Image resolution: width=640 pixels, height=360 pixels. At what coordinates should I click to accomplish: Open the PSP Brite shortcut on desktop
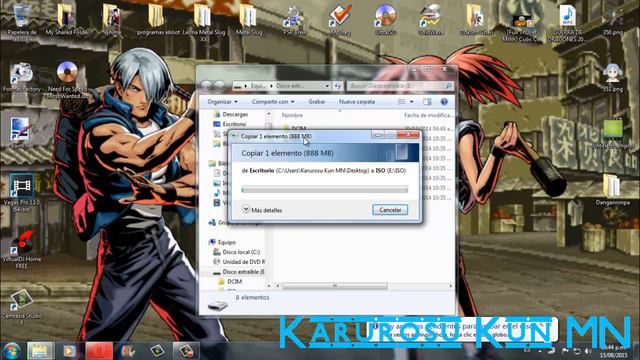point(294,20)
